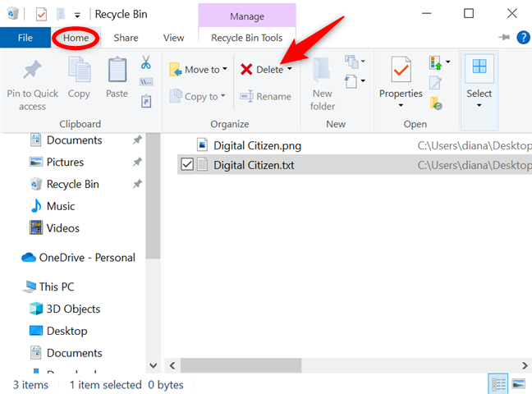Expand the Delete dropdown arrow

[x=290, y=69]
